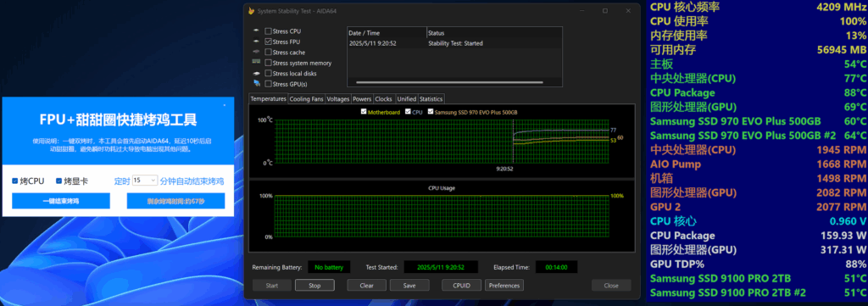The image size is (868, 306).
Task: Open the 定时 minutes dropdown showing 15
Action: click(145, 181)
